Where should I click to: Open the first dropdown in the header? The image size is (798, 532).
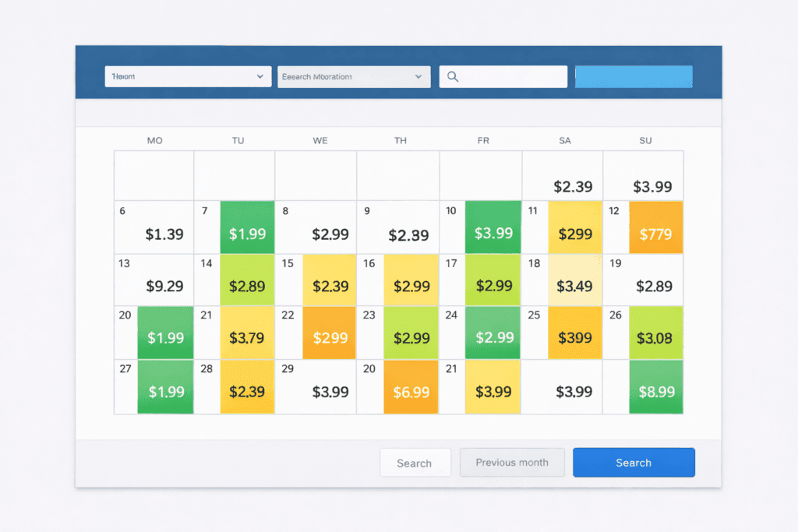pyautogui.click(x=188, y=76)
